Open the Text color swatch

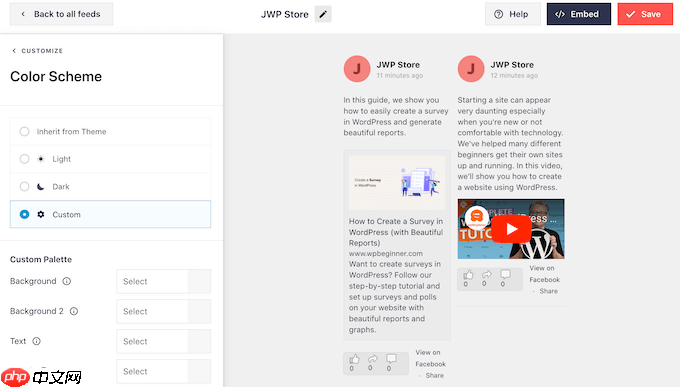199,341
